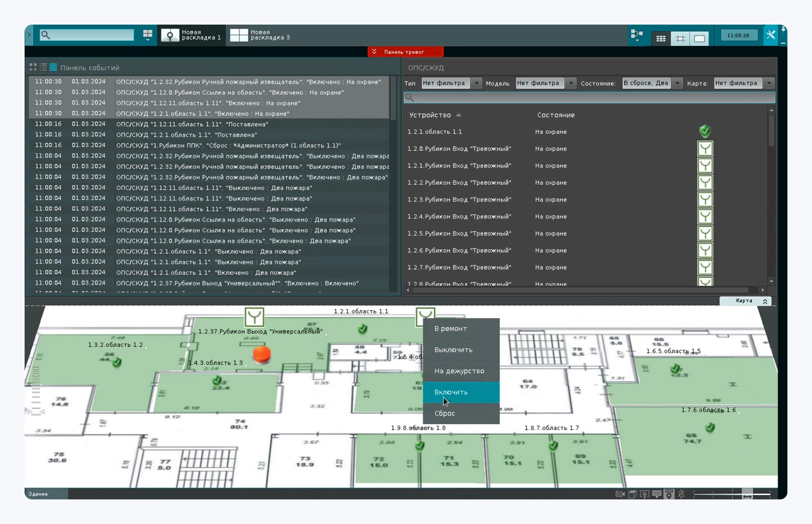Toggle muted bell alarm icon in map toolbar
The height and width of the screenshot is (524, 812).
click(x=681, y=494)
